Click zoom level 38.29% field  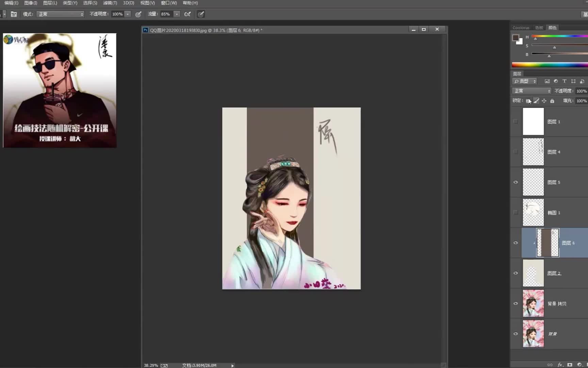(151, 365)
